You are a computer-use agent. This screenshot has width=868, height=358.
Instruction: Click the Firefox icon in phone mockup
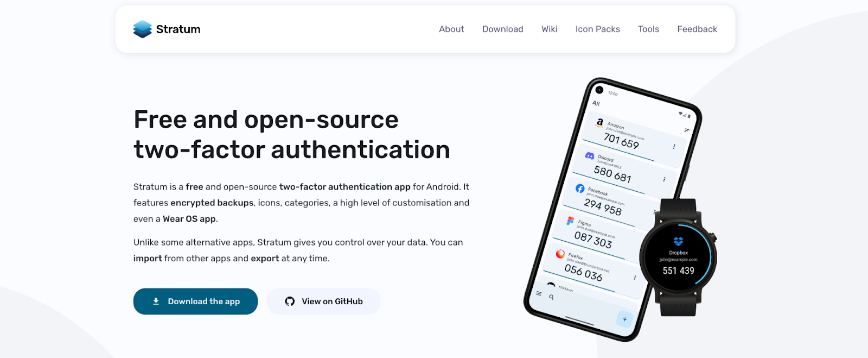[x=560, y=254]
